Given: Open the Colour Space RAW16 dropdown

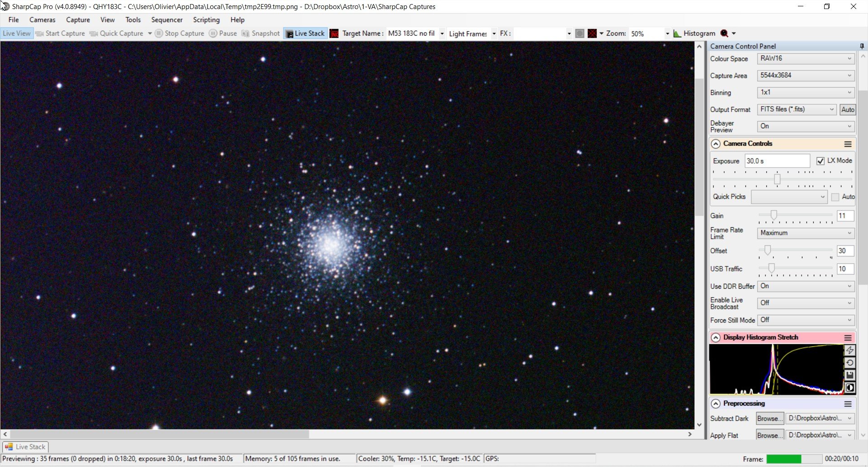Looking at the screenshot, I should click(806, 58).
